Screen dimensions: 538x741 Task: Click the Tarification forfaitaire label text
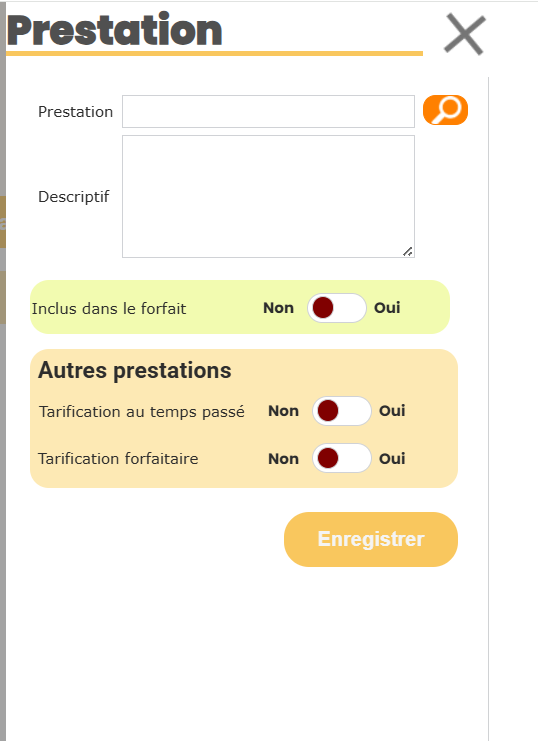click(x=118, y=458)
